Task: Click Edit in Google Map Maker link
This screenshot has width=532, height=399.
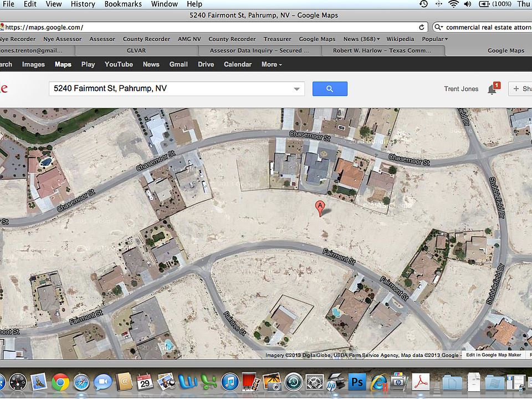Action: pyautogui.click(x=493, y=355)
